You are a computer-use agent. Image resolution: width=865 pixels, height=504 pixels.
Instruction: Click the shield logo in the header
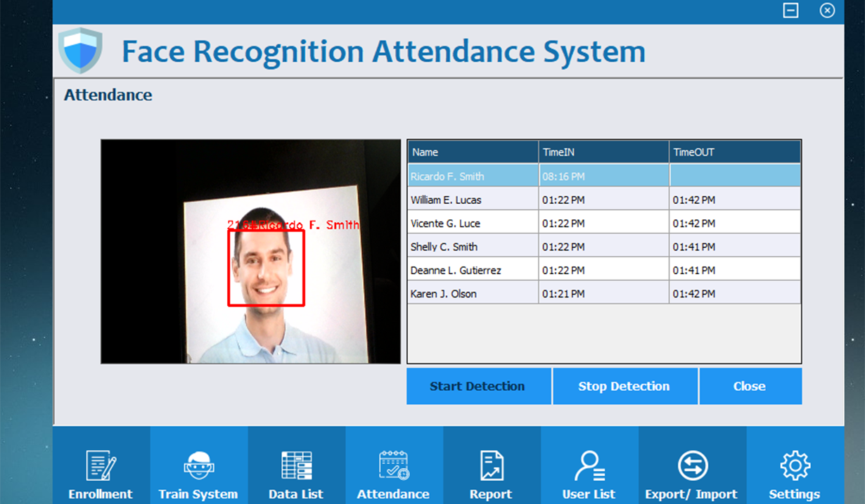tap(80, 51)
